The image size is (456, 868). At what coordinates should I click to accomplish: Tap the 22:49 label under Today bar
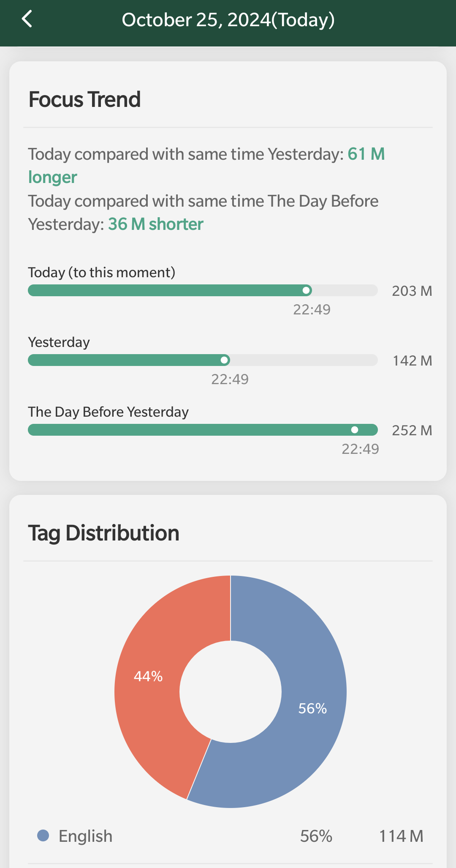tap(312, 309)
